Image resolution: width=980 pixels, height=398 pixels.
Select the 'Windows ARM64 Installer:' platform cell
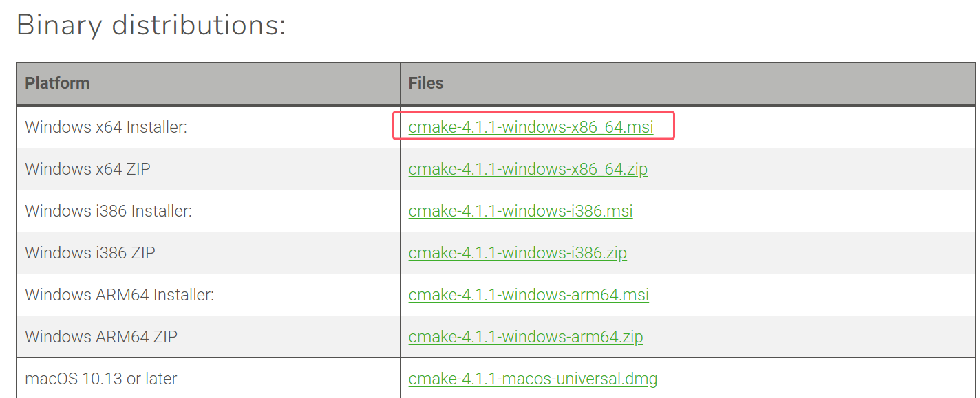coord(120,295)
